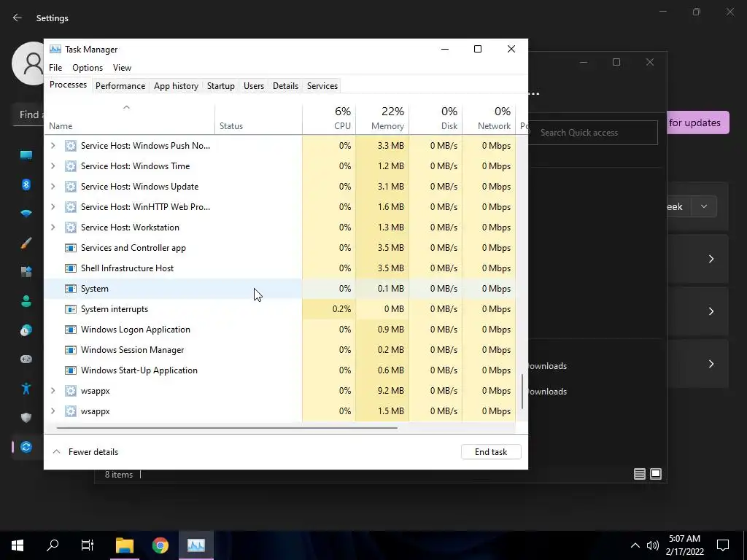The height and width of the screenshot is (560, 747).
Task: Click the Service Host: Windows Update gear icon
Action: (71, 187)
